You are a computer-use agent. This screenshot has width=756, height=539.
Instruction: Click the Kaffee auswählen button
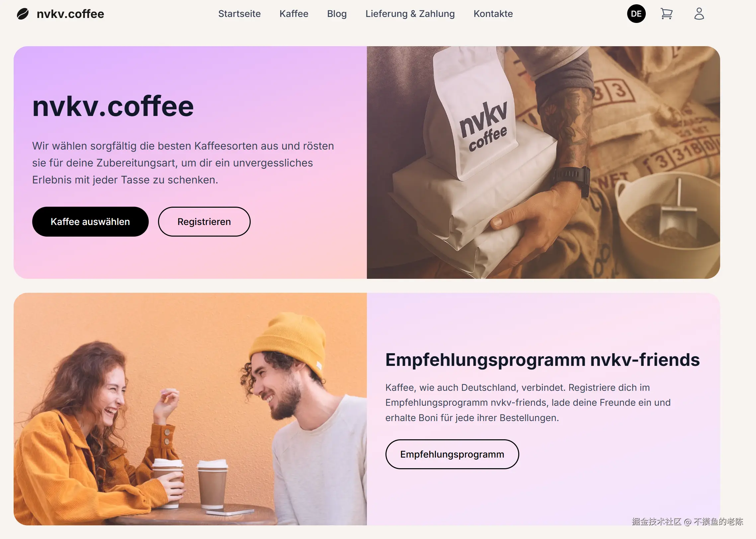pyautogui.click(x=90, y=222)
